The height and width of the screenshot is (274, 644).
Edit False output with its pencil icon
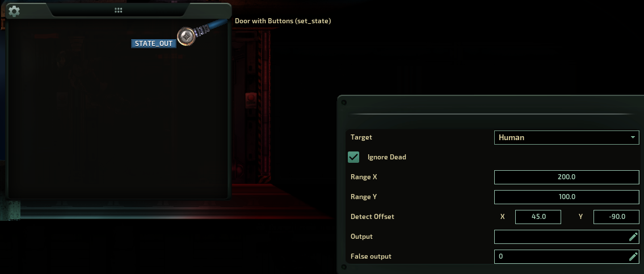[633, 256]
